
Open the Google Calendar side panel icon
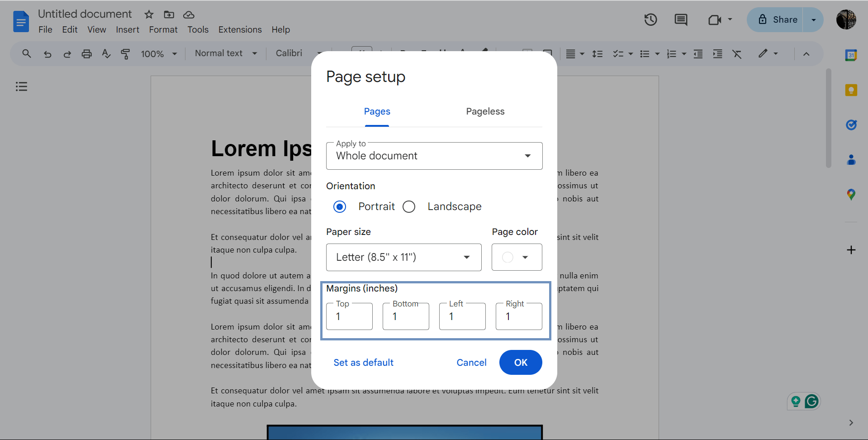coord(851,55)
